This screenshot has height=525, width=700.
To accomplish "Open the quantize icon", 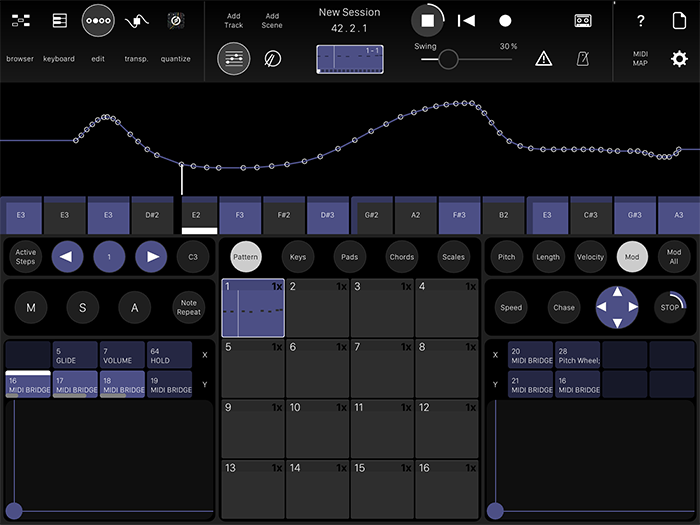I will [176, 21].
